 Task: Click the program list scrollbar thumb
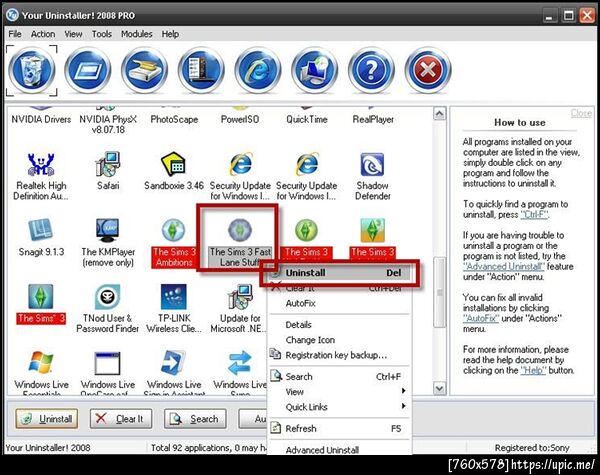pyautogui.click(x=439, y=292)
